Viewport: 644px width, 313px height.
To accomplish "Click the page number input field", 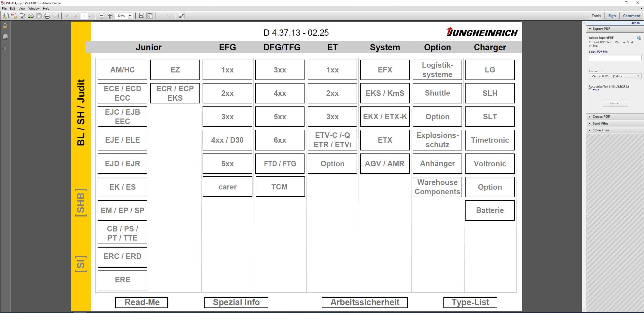I will tap(84, 16).
